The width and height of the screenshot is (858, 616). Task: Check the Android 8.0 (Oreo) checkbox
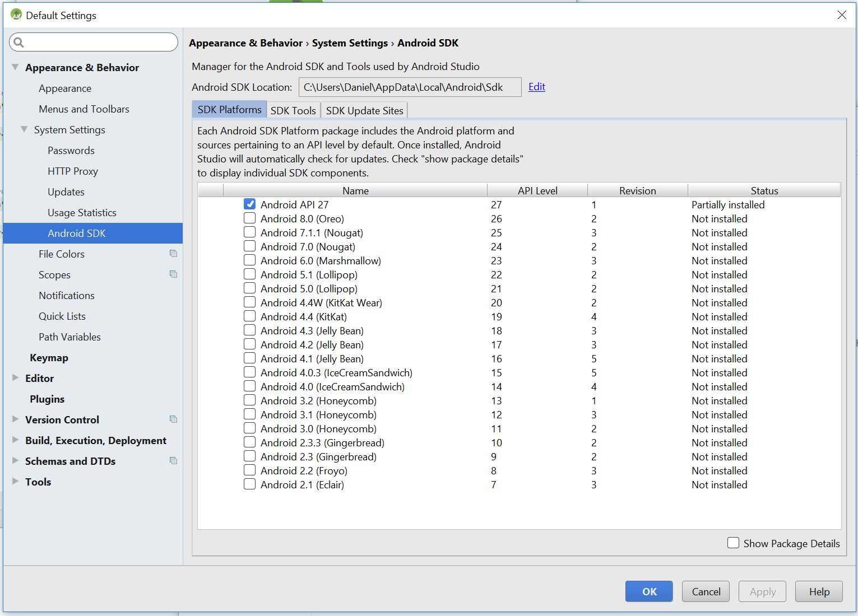(x=250, y=218)
